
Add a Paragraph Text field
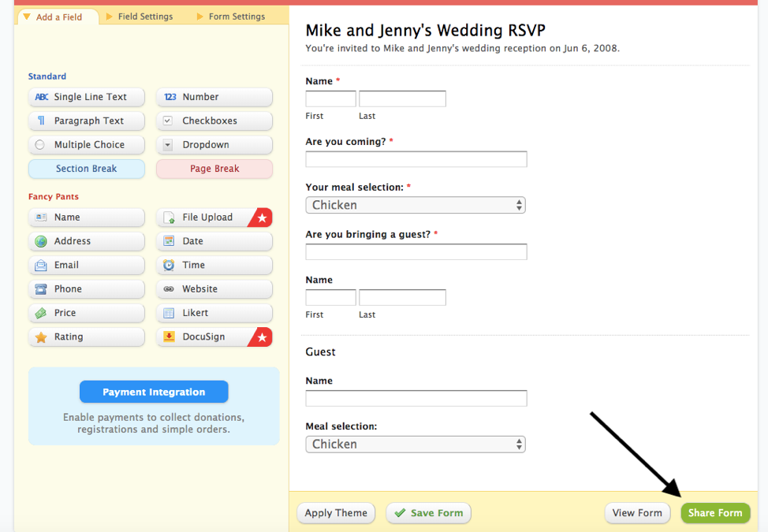pyautogui.click(x=86, y=121)
